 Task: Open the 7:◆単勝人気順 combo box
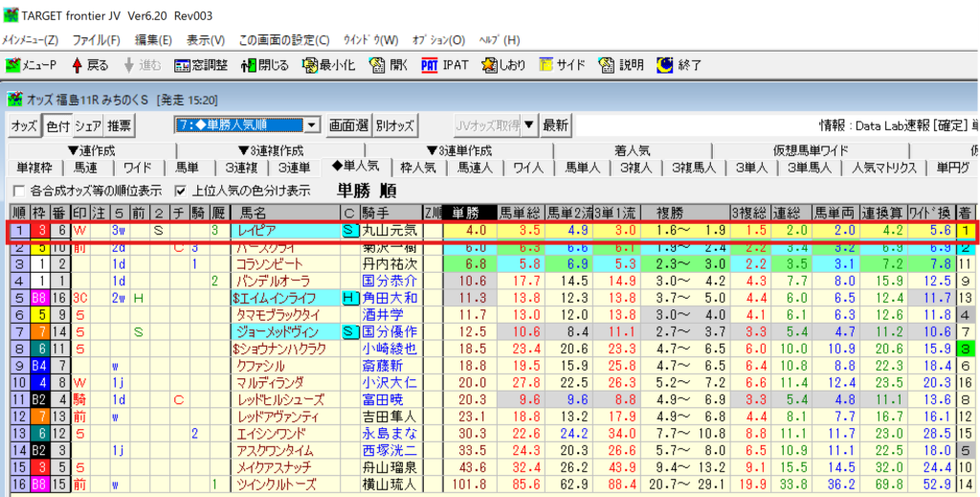310,125
